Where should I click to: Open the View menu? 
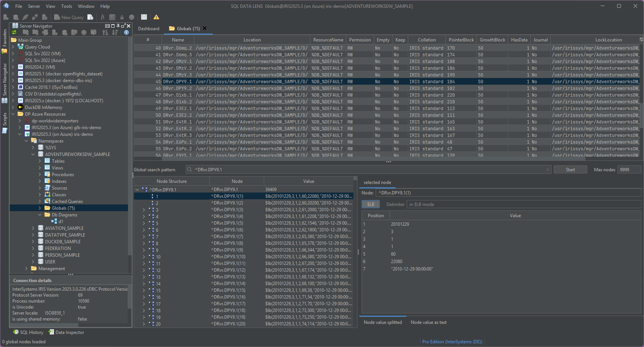click(50, 6)
